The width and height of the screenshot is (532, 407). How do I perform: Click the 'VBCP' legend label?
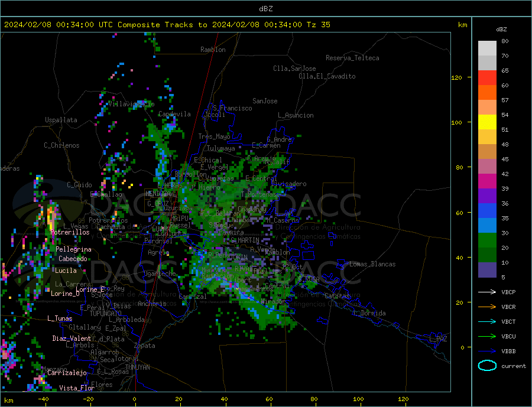tap(508, 292)
